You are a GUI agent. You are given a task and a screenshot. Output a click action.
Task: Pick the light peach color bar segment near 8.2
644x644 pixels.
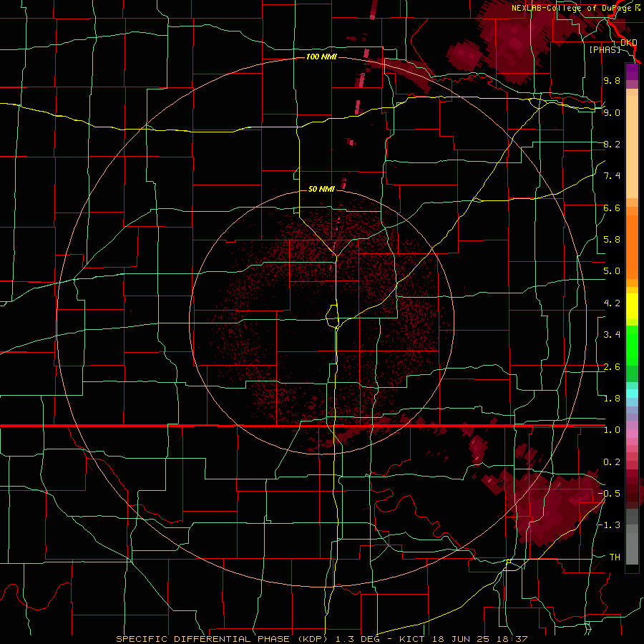632,148
